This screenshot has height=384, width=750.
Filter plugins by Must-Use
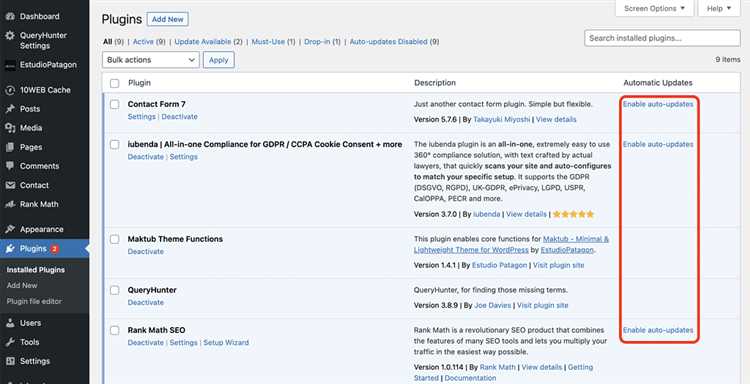[x=268, y=42]
